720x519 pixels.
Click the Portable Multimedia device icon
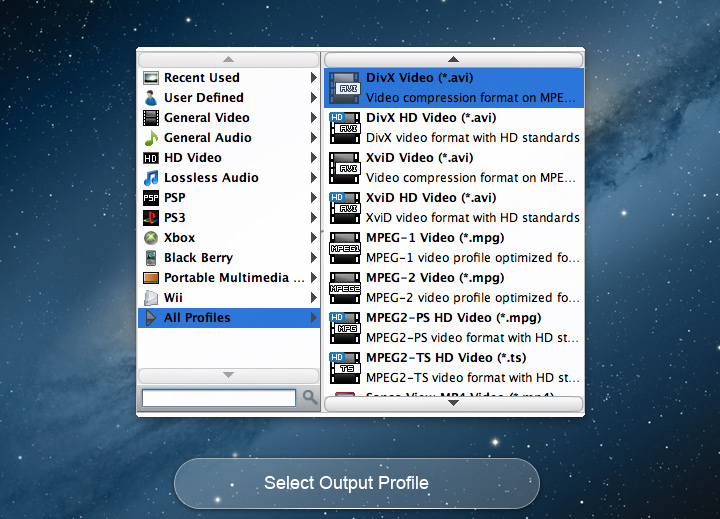(x=151, y=278)
